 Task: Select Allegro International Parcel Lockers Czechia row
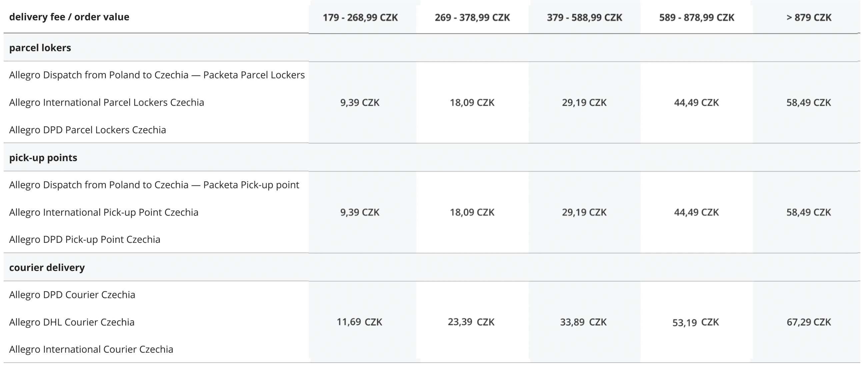106,102
